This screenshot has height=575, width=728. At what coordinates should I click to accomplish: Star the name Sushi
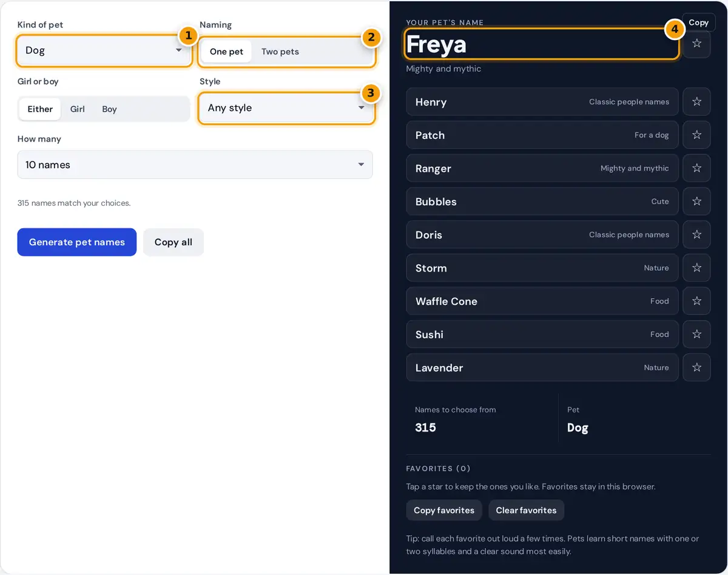(x=696, y=334)
